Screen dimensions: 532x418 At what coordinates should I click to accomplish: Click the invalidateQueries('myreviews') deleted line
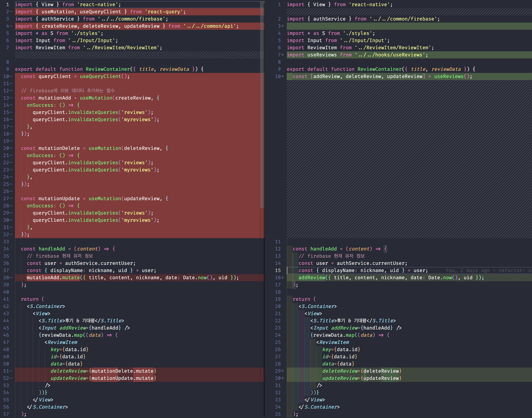(96, 119)
